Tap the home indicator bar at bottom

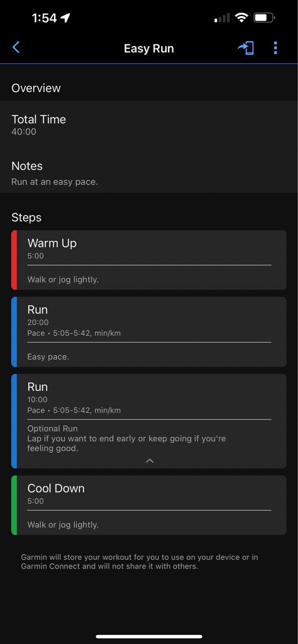(x=149, y=636)
